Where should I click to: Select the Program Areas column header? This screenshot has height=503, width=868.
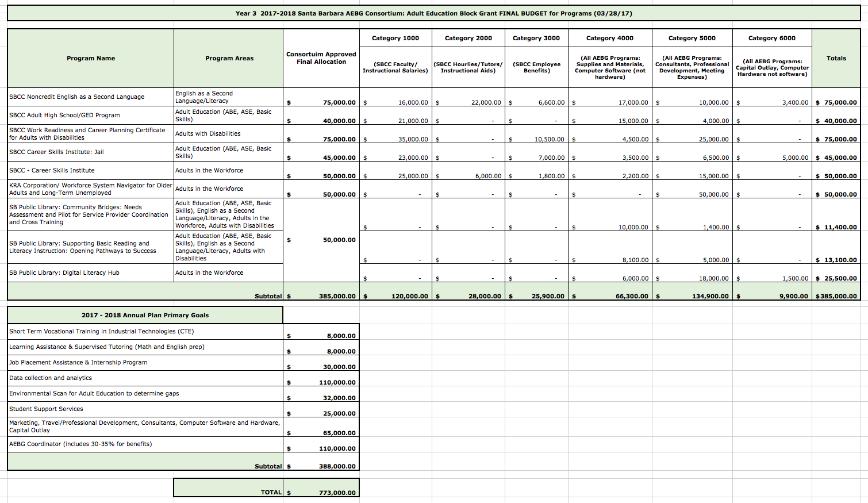click(x=229, y=58)
